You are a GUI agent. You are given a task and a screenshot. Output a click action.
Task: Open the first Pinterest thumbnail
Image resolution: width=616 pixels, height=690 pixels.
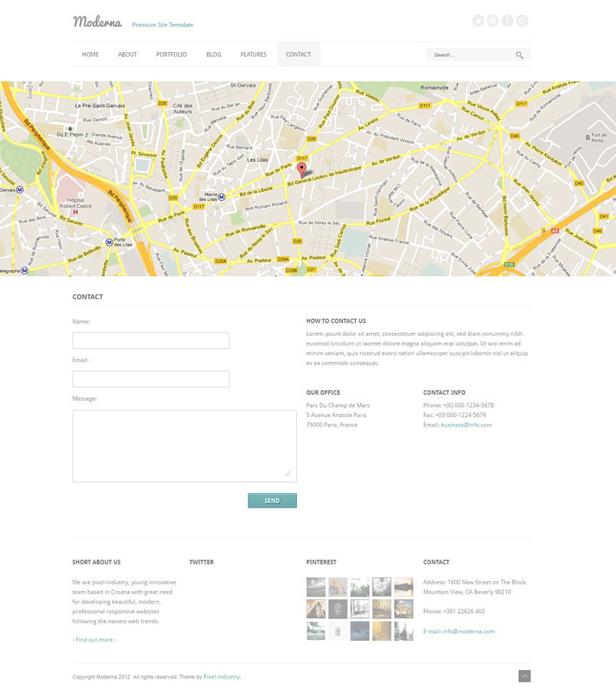pos(316,586)
